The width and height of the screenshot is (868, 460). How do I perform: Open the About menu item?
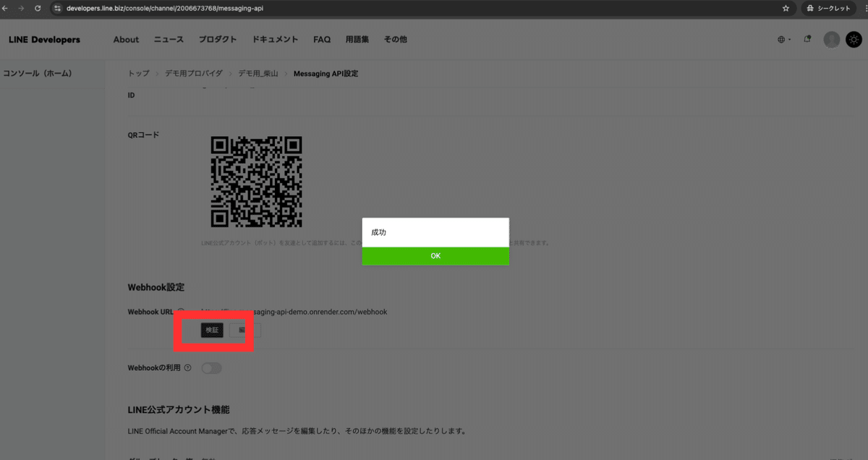126,40
